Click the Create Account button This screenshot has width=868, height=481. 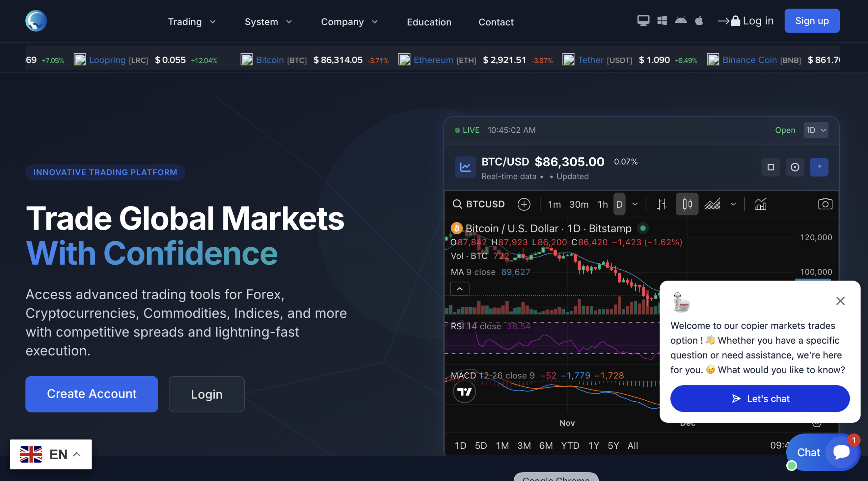point(92,394)
